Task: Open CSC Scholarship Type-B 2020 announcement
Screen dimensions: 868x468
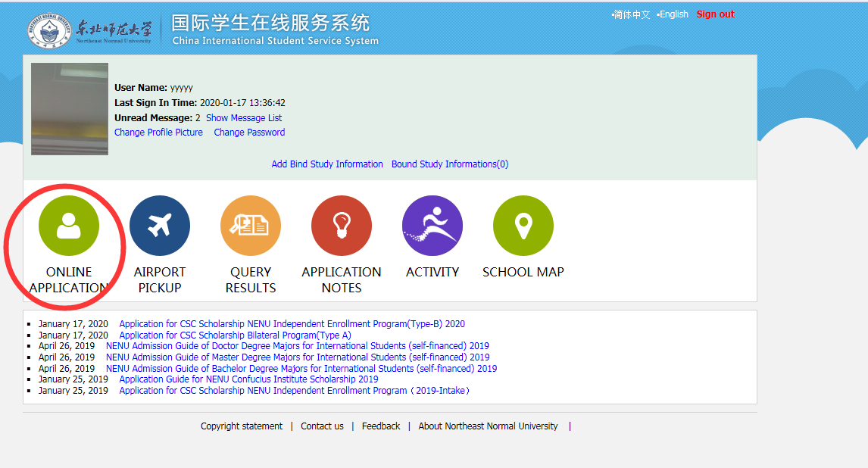Action: (292, 324)
